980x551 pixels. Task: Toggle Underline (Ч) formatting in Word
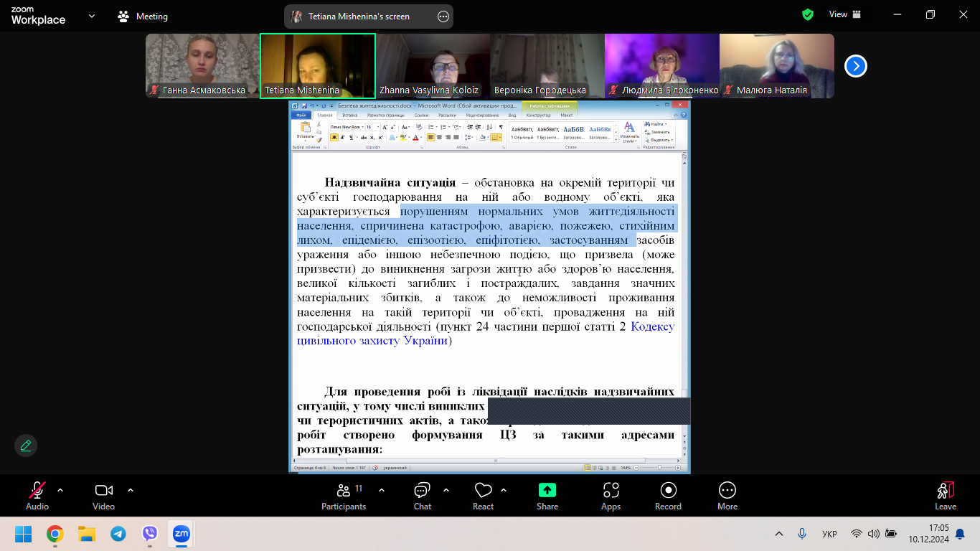coord(352,137)
